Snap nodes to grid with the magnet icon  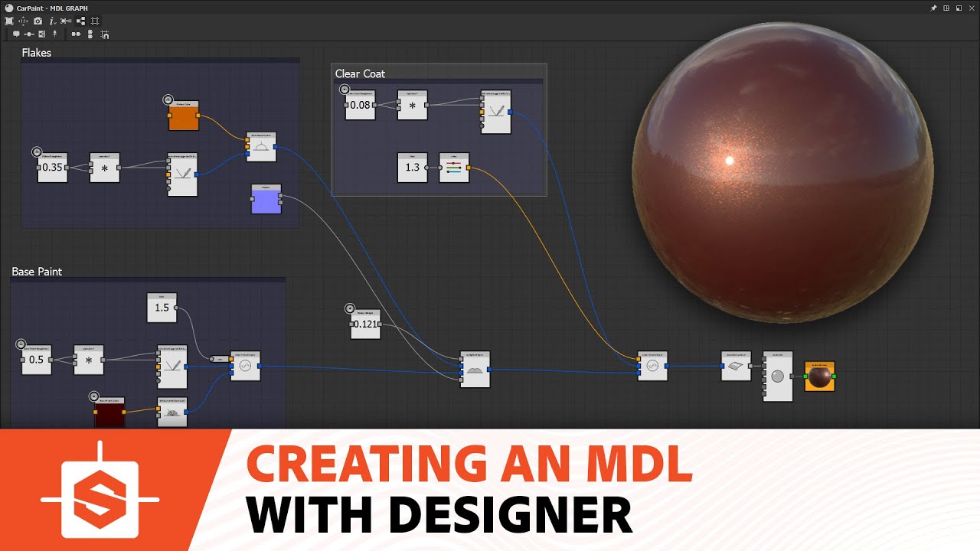pos(105,34)
